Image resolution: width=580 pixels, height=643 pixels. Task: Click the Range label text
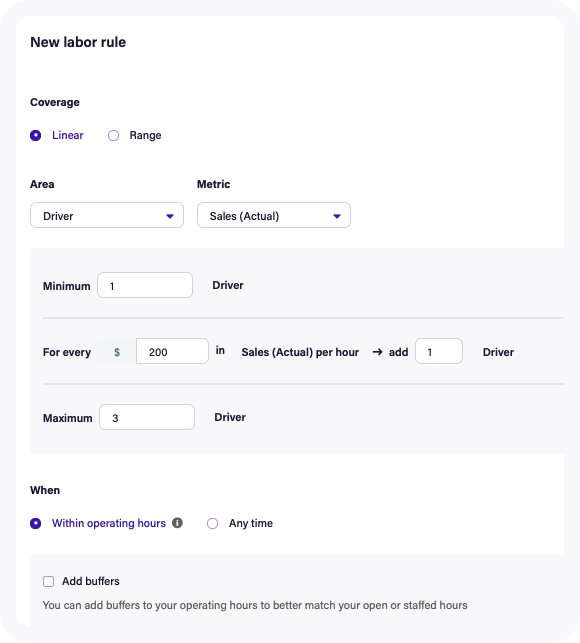point(145,135)
